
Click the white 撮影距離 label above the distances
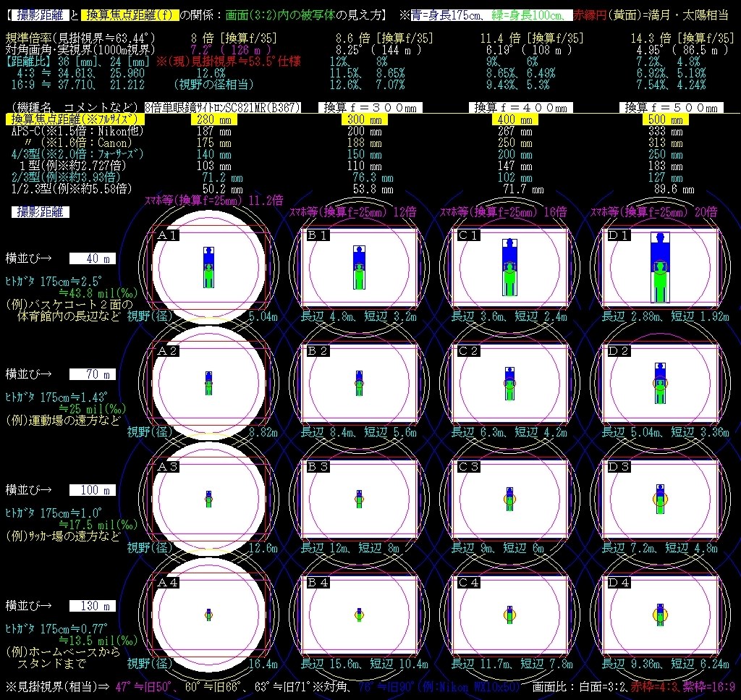41,212
